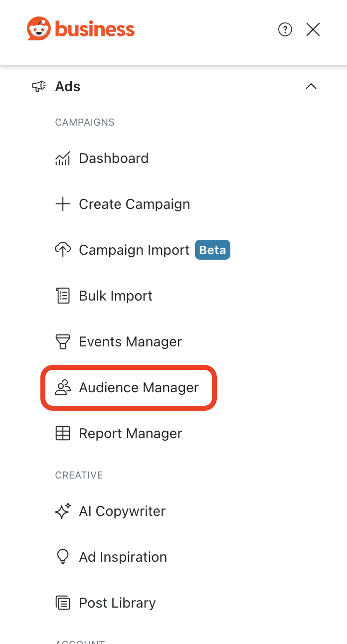Screen dimensions: 347x644
Task: Click the Campaign Import cloud upload icon
Action: click(62, 250)
